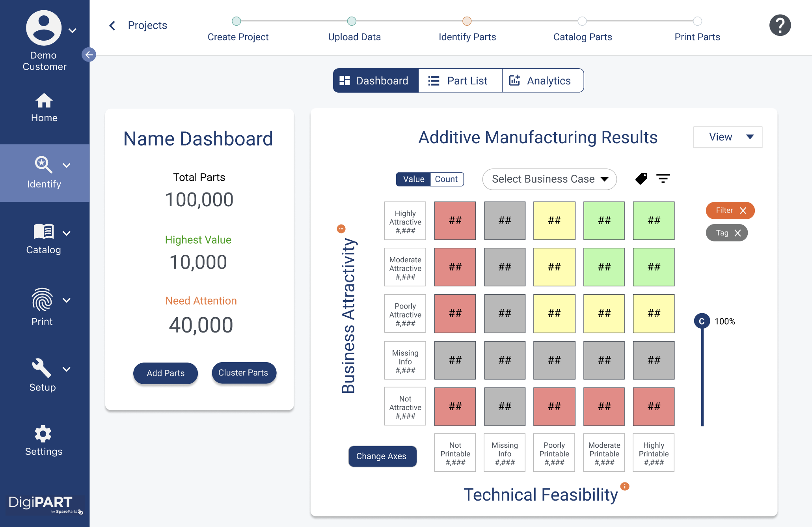Click the Change Axes button
This screenshot has height=527, width=812.
[x=382, y=456]
